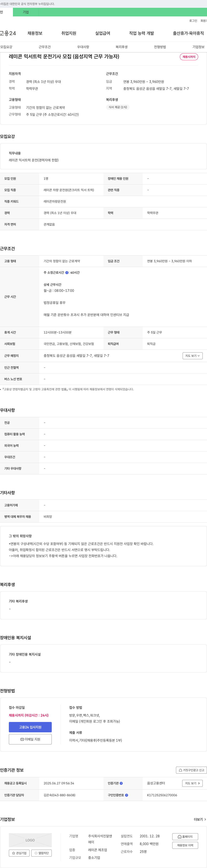Image resolution: width=207 pixels, height=868 pixels.
Task: Expand 더보기 in 기업정보 section
Action: click(x=200, y=819)
